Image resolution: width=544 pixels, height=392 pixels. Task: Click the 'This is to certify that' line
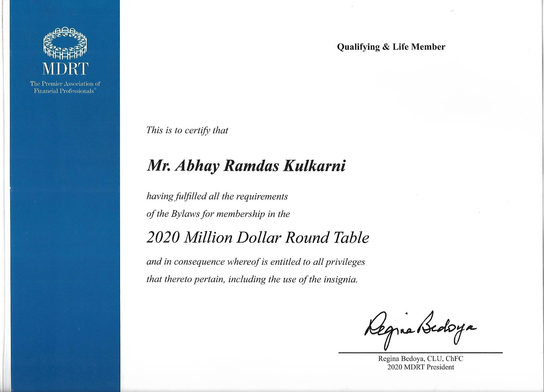(x=187, y=130)
